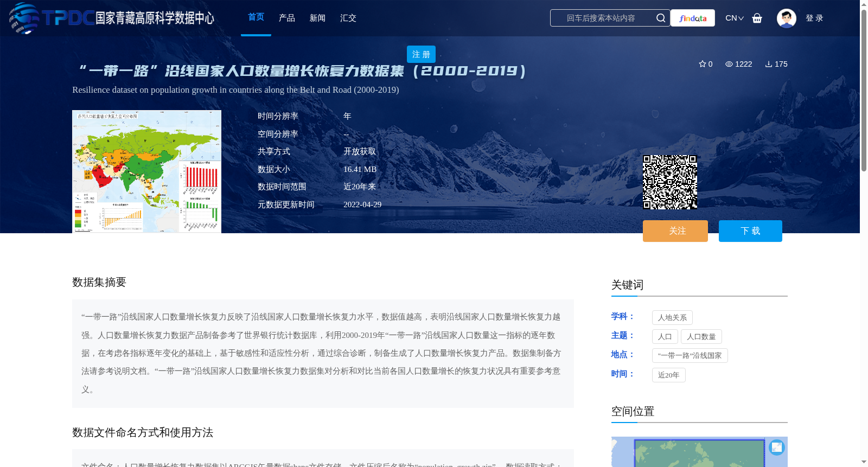Click the eye views count 1222

(738, 64)
